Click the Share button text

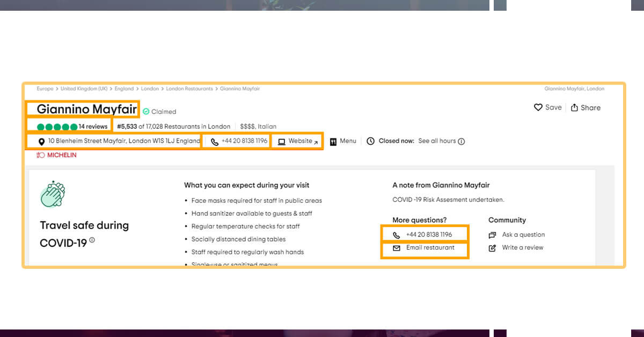coord(590,107)
